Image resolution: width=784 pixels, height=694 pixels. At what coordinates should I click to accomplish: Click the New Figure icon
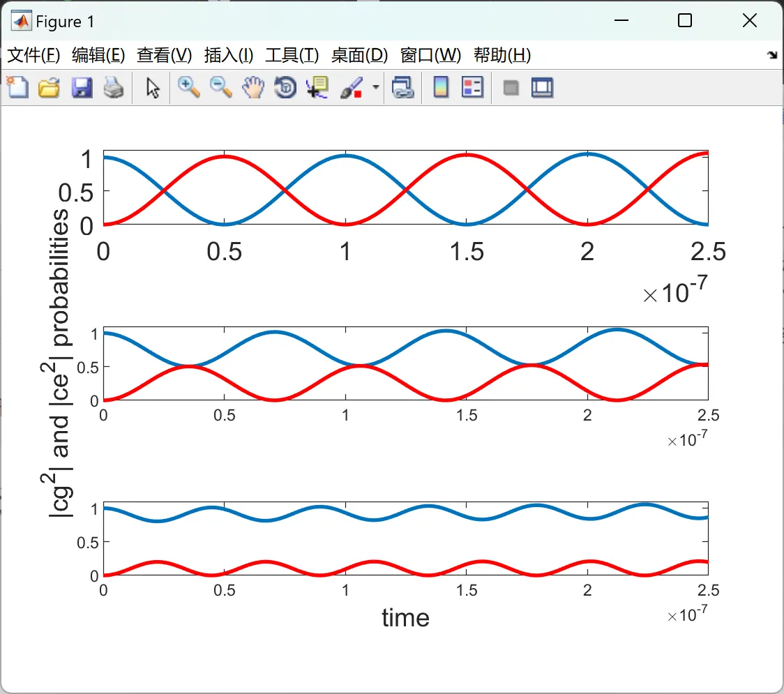tap(18, 88)
